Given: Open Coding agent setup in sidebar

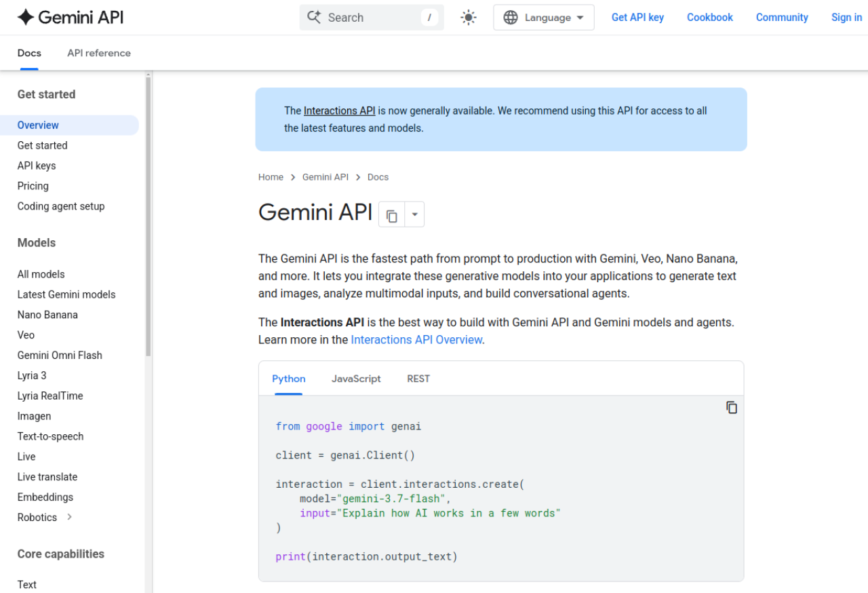Looking at the screenshot, I should (61, 206).
